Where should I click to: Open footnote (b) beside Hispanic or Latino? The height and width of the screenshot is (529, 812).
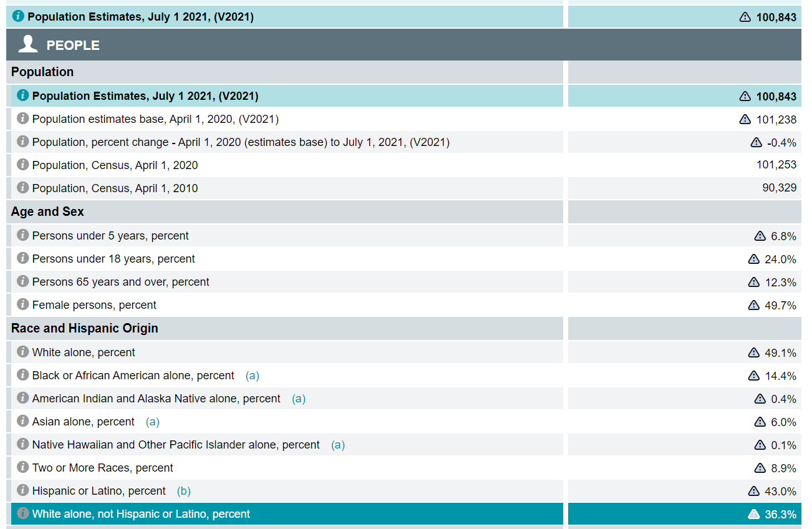point(184,491)
